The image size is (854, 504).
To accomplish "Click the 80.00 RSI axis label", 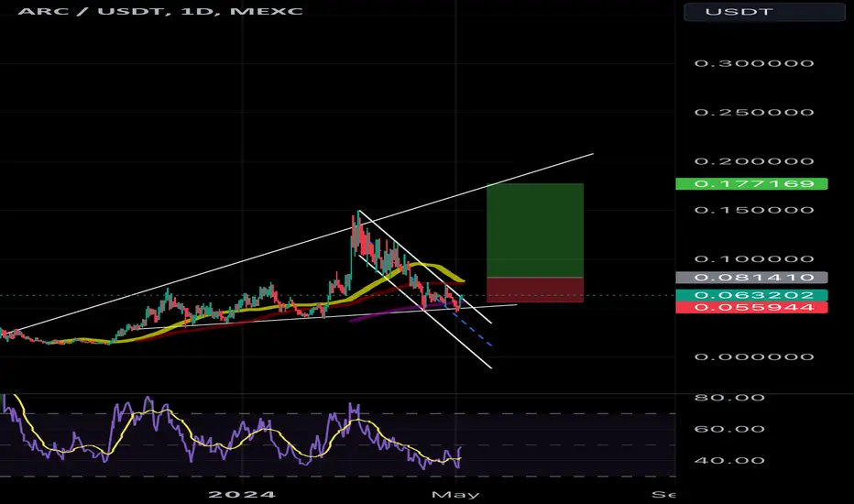I will [729, 398].
